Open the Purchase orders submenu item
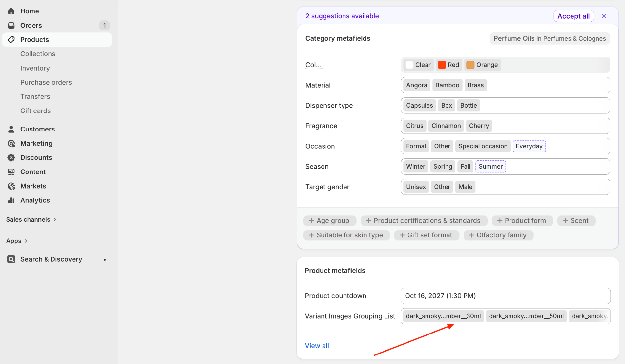This screenshot has width=625, height=364. (46, 82)
